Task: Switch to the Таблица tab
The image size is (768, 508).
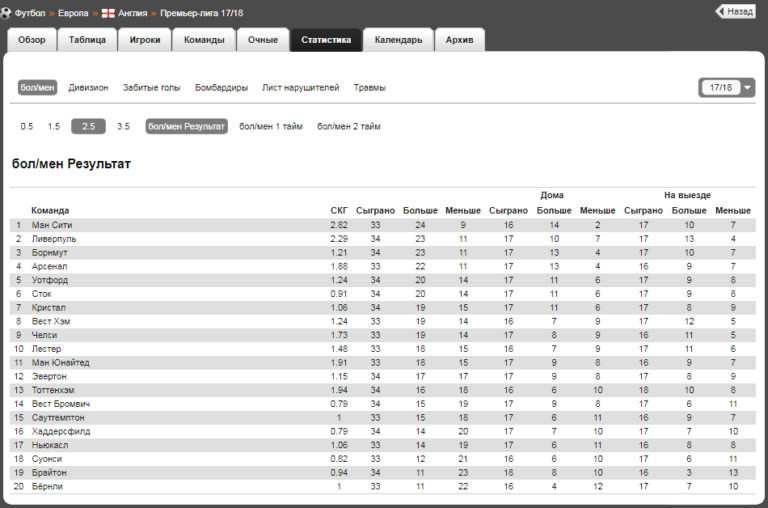Action: coord(88,40)
